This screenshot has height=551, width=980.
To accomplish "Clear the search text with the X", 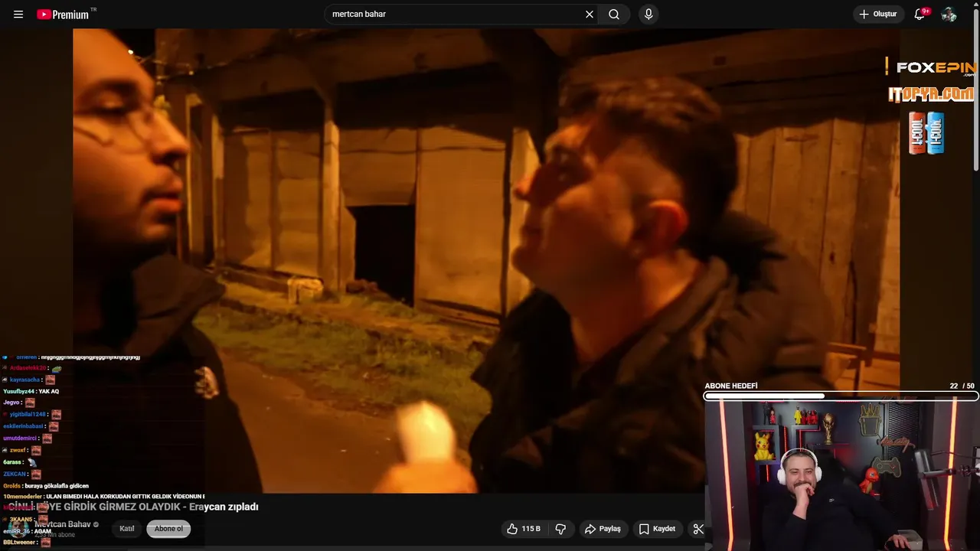I will (590, 15).
